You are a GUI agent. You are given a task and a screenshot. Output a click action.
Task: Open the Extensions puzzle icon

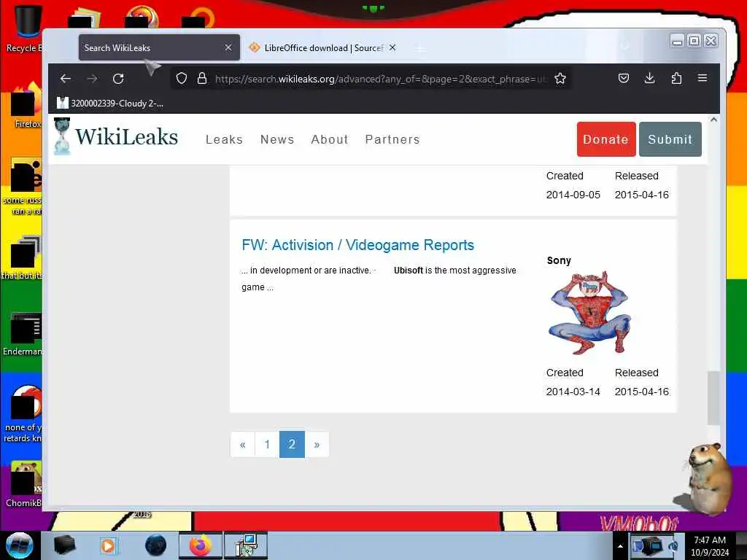(x=676, y=78)
